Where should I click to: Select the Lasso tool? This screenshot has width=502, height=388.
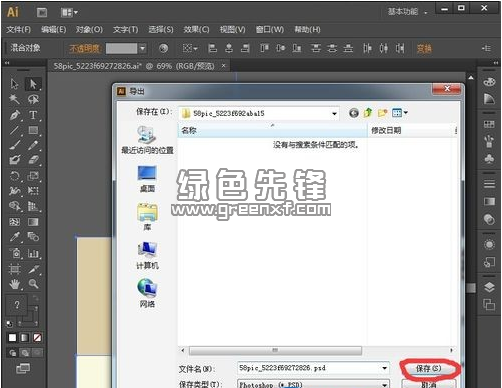(x=33, y=99)
